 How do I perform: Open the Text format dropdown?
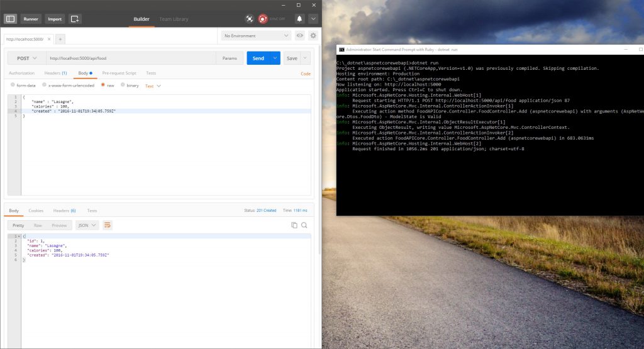153,86
